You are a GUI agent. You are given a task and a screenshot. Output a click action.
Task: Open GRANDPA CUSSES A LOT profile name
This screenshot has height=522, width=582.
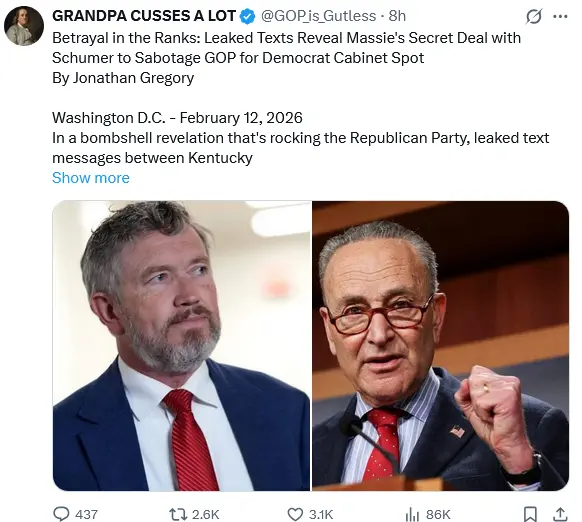(144, 16)
